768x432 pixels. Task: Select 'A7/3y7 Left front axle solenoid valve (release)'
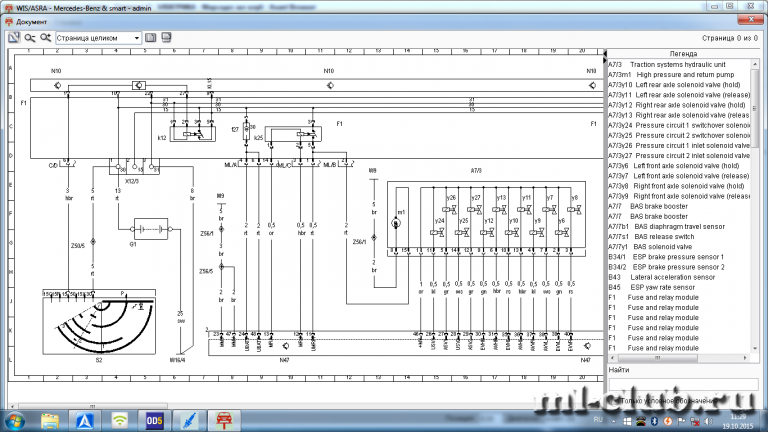click(679, 176)
